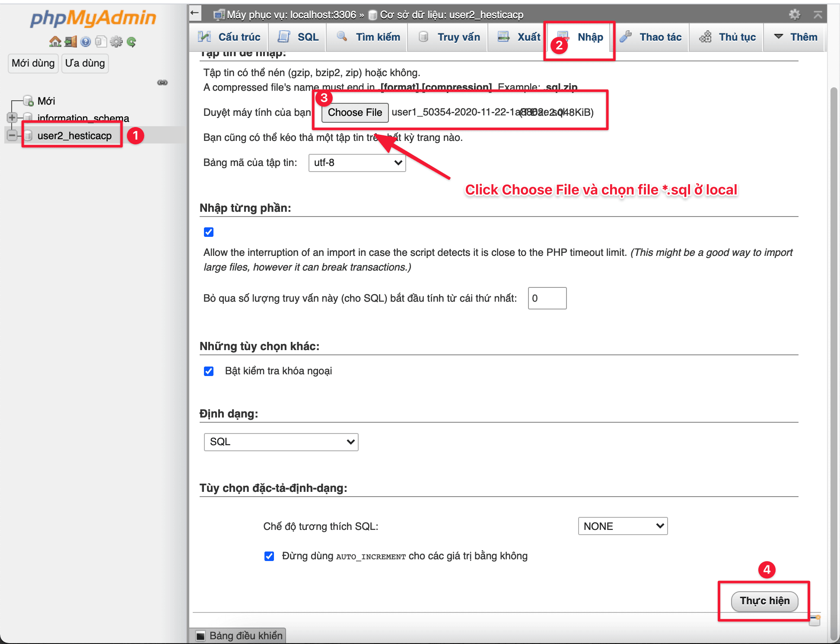
Task: Click the chain link icon in sidebar
Action: pyautogui.click(x=162, y=83)
